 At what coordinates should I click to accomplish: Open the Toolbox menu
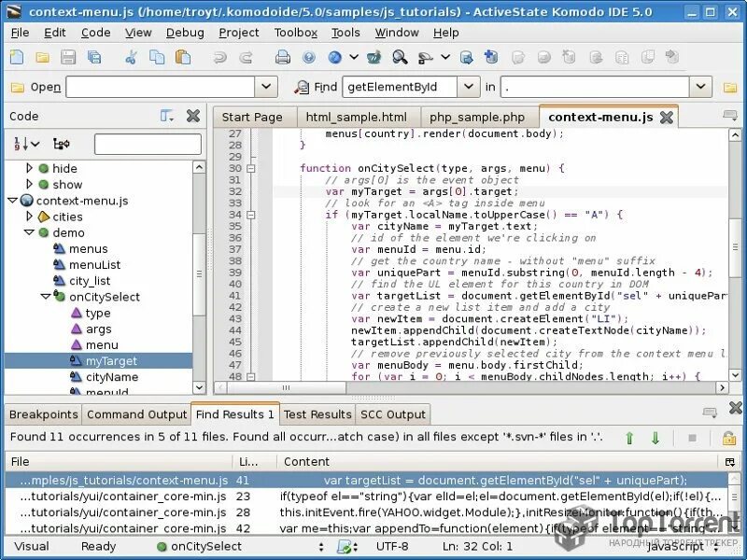295,33
